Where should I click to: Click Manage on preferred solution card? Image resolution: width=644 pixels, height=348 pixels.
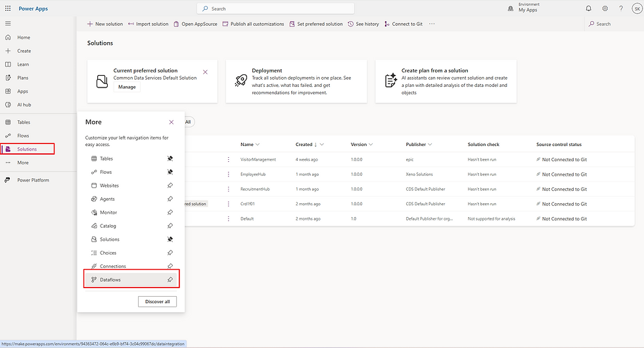pos(127,87)
